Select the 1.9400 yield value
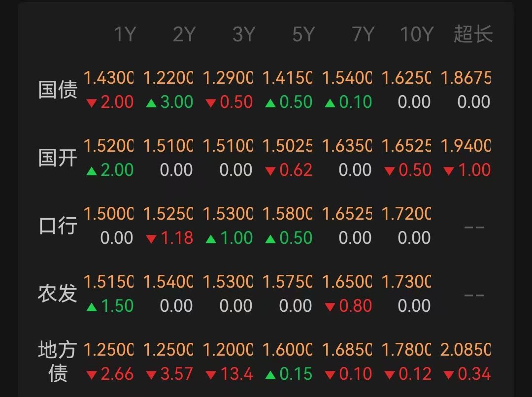 (465, 146)
